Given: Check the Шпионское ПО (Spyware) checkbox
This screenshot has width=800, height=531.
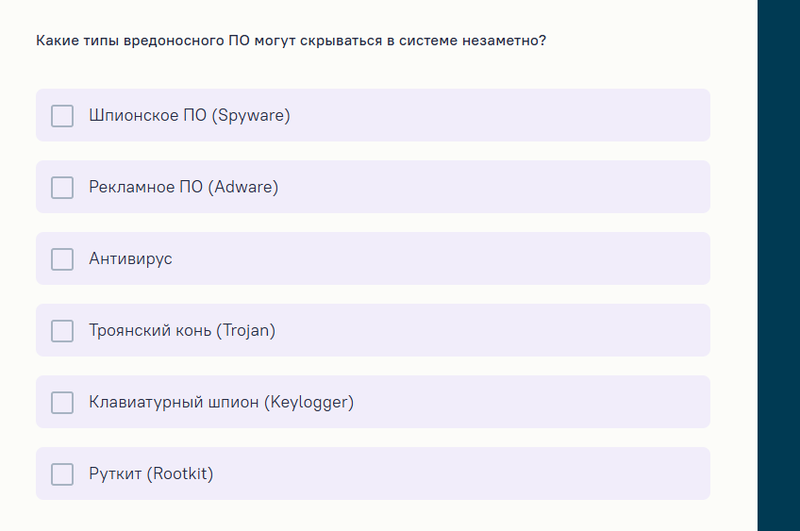Looking at the screenshot, I should pos(62,116).
